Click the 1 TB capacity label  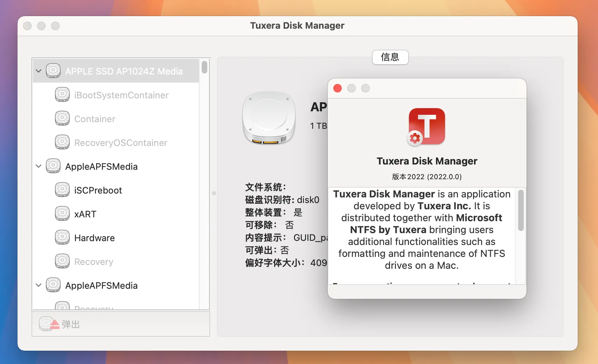(319, 126)
